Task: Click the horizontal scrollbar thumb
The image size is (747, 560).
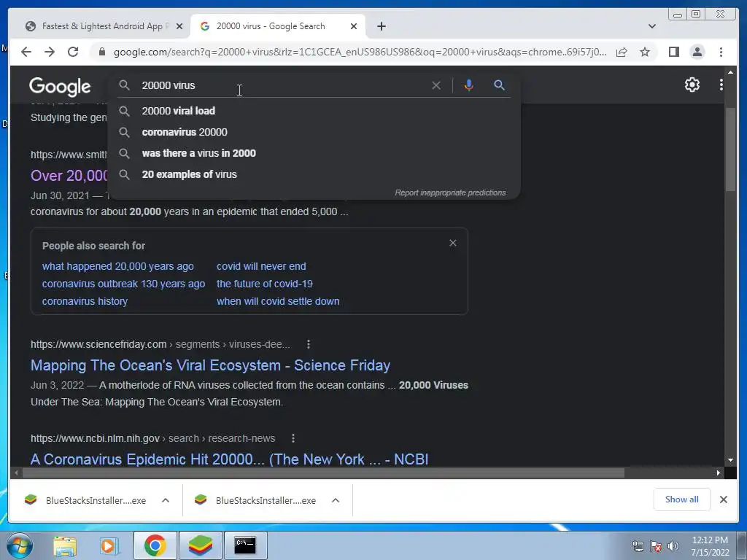Action: [323, 472]
